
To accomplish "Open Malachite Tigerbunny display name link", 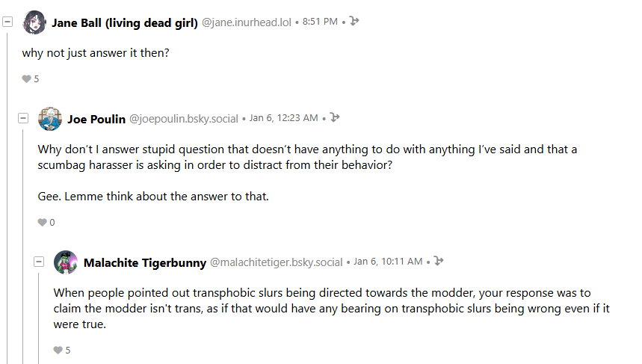I will tap(145, 262).
